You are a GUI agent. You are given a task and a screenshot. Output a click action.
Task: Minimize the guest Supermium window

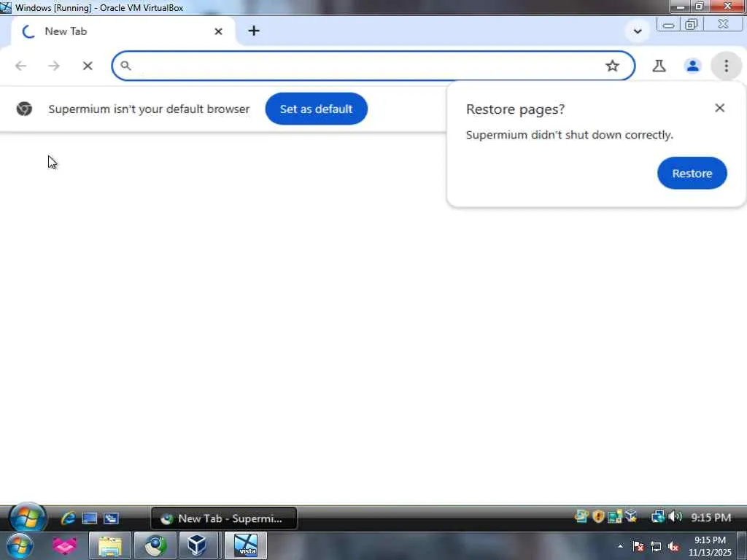pyautogui.click(x=668, y=24)
